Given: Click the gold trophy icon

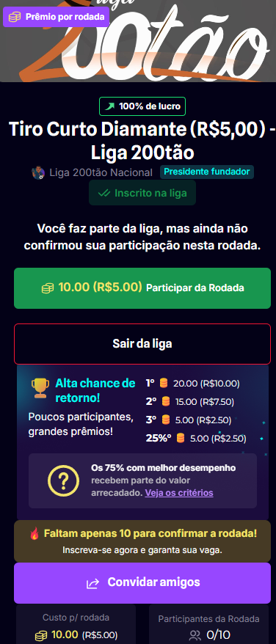Looking at the screenshot, I should click(40, 388).
